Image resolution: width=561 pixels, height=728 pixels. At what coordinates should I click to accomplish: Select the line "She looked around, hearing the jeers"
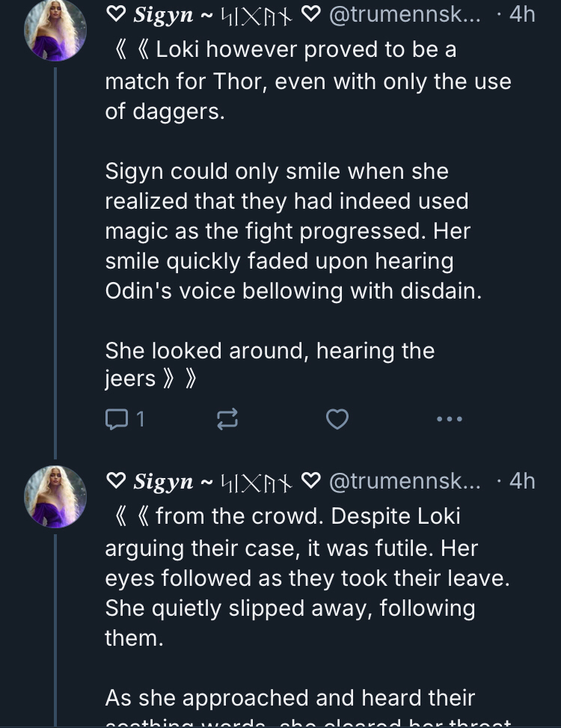(269, 364)
